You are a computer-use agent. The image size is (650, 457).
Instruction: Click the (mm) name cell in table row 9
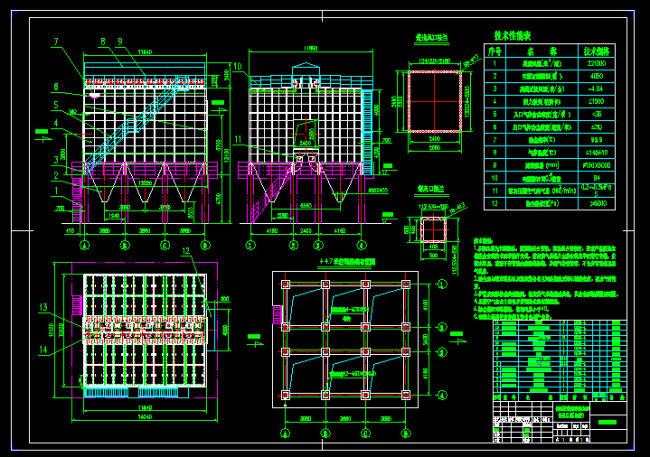click(x=542, y=165)
